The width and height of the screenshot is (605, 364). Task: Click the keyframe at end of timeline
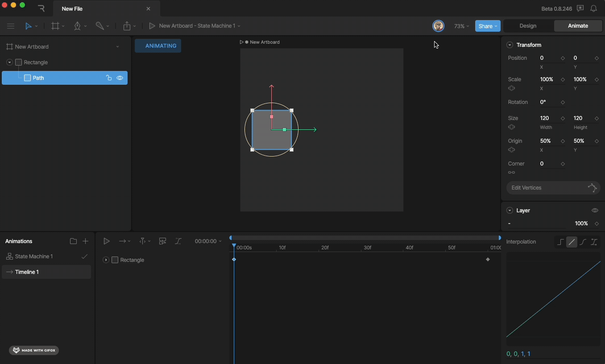click(x=488, y=260)
